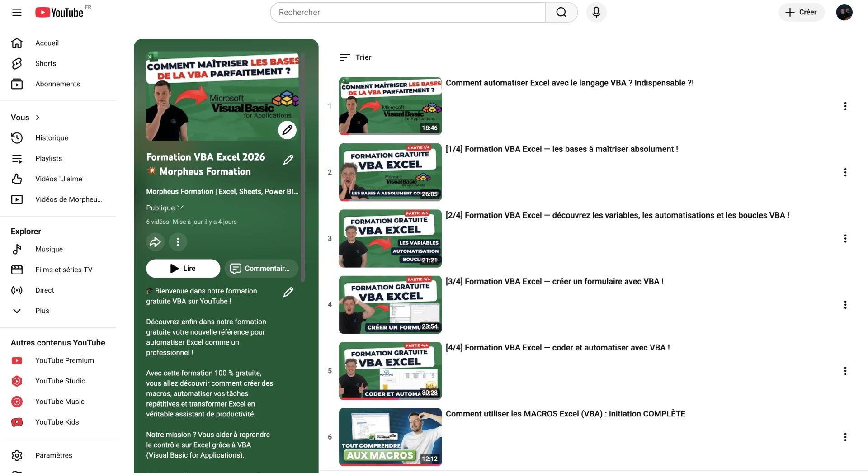Open [4/4] coder et automatiser title
This screenshot has height=473, width=868.
pyautogui.click(x=558, y=348)
